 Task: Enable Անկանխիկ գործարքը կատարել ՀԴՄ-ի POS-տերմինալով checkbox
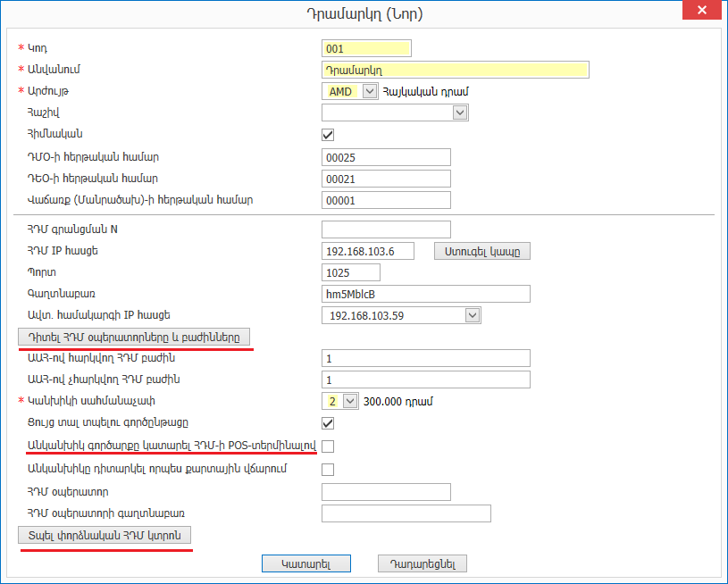point(328,446)
